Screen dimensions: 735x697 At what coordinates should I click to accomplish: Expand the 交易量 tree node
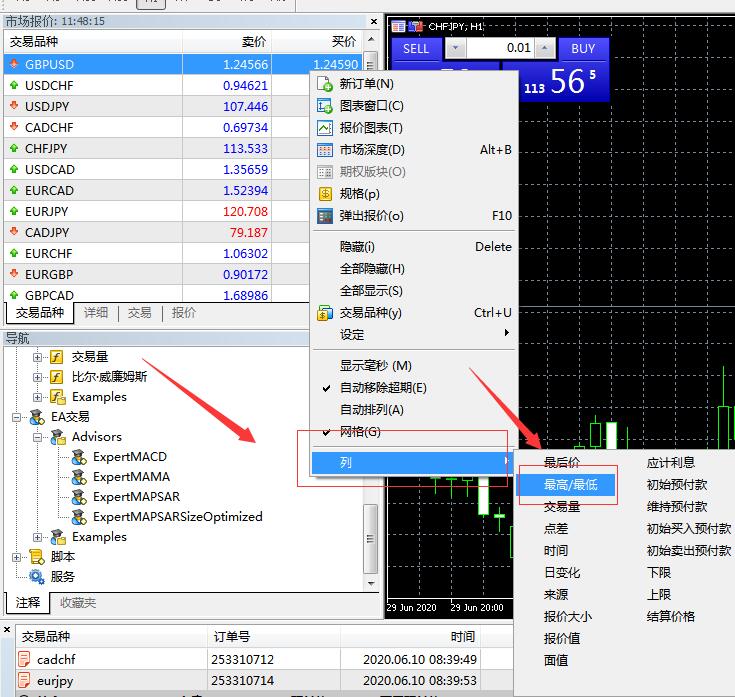(37, 357)
